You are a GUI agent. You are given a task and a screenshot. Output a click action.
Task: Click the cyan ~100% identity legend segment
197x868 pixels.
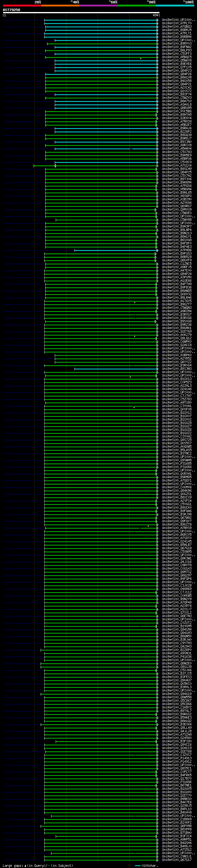coord(175,6)
